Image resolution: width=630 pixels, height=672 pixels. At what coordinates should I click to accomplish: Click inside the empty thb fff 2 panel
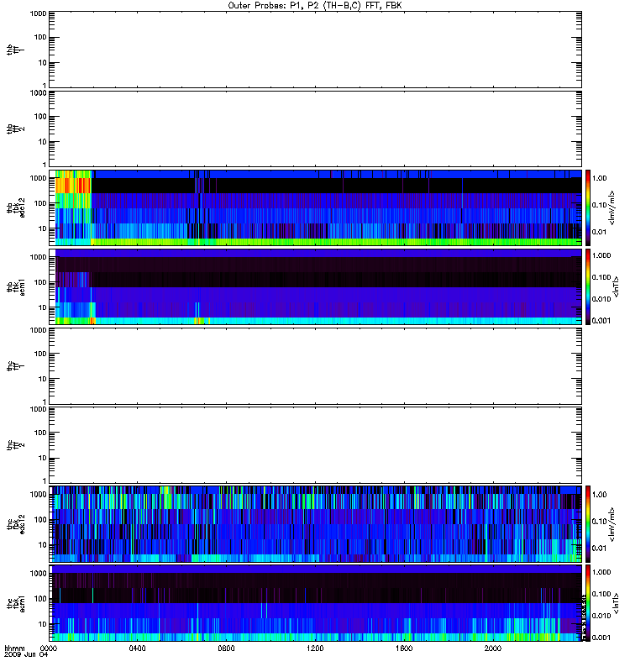click(315, 129)
